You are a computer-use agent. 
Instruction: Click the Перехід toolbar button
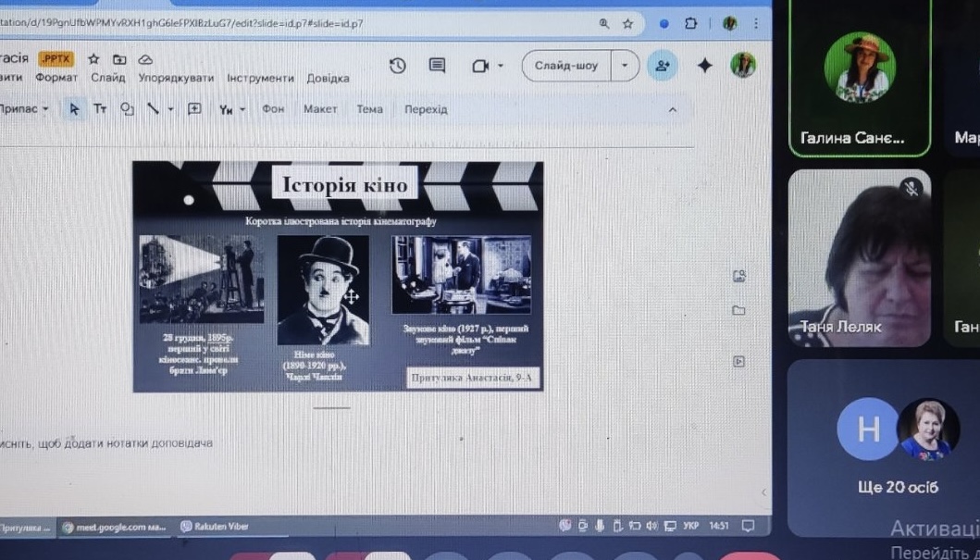click(426, 109)
